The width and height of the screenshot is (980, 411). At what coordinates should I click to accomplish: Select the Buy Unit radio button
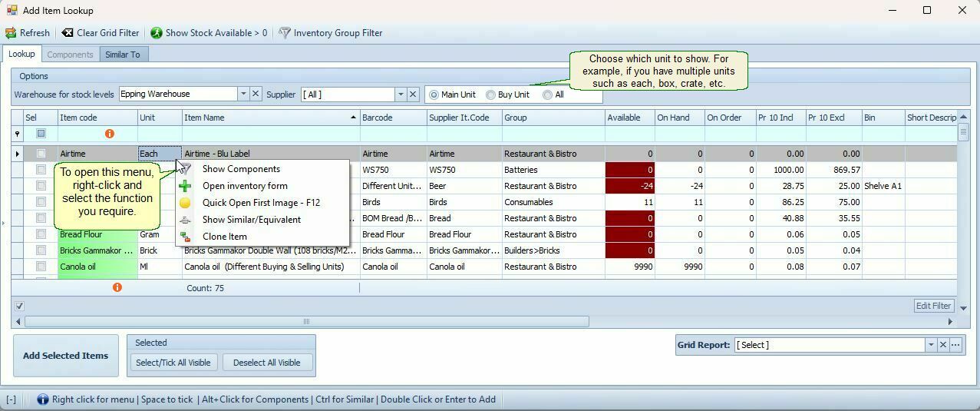491,94
